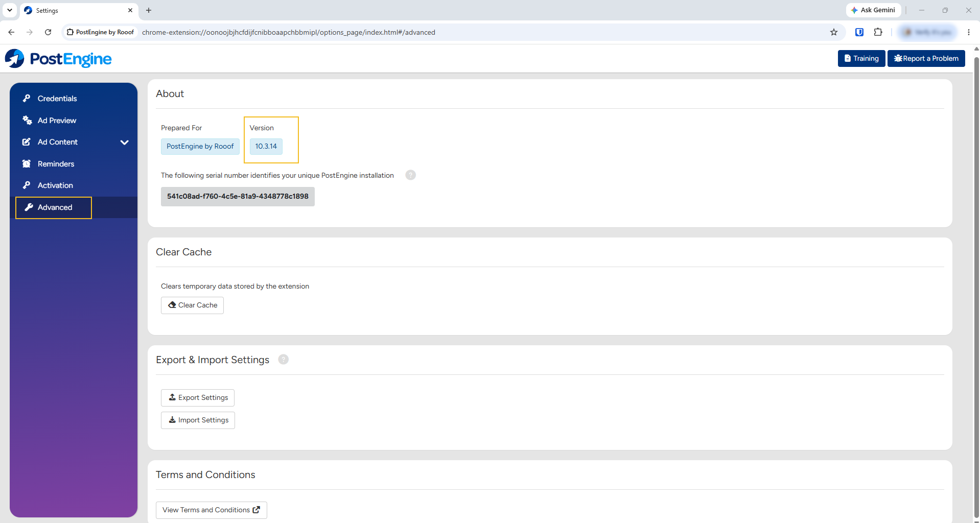
Task: Click the Clear Cache button
Action: 192,305
